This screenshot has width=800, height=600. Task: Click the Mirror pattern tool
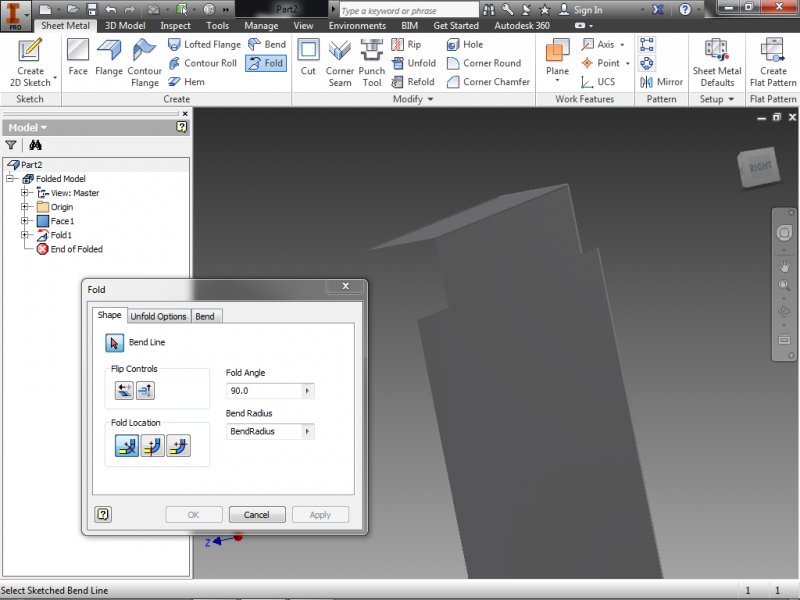pyautogui.click(x=661, y=81)
